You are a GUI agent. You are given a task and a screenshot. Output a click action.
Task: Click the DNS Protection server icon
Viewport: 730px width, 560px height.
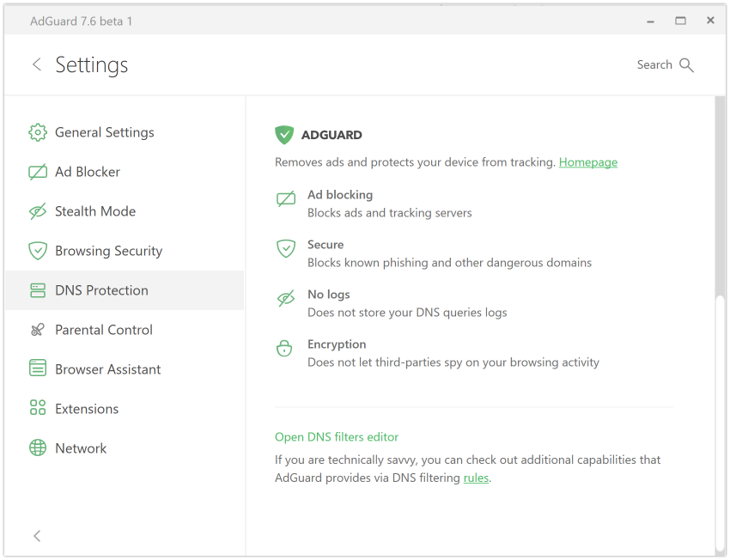pyautogui.click(x=37, y=290)
